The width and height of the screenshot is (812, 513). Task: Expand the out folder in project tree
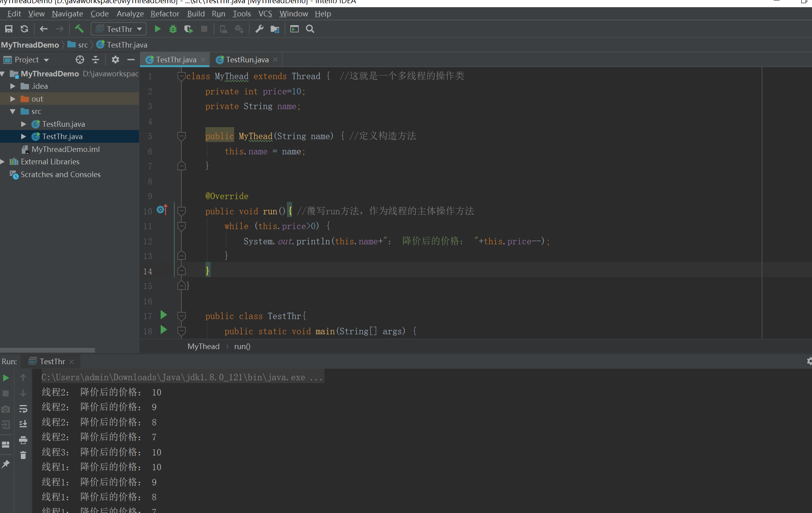click(13, 99)
